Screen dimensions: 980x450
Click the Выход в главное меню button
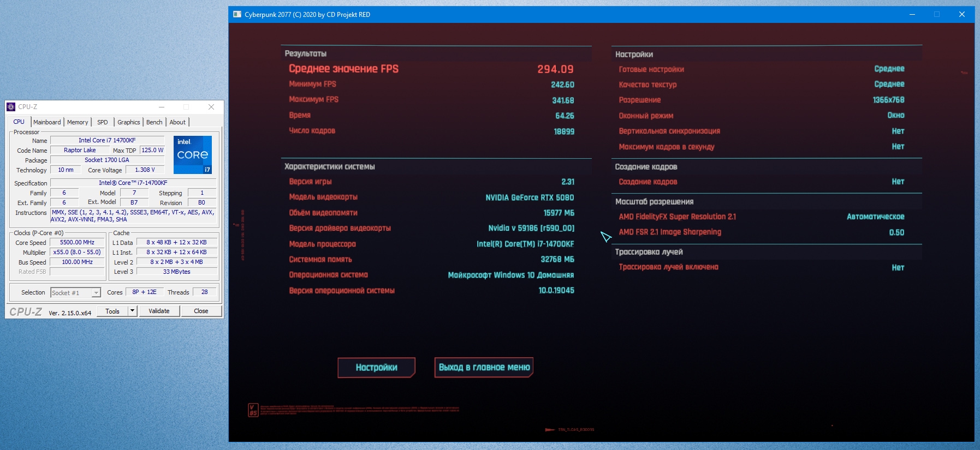pos(484,368)
